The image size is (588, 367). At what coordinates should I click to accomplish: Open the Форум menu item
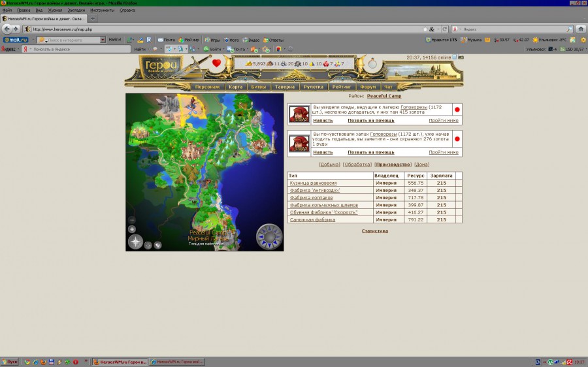tap(368, 87)
